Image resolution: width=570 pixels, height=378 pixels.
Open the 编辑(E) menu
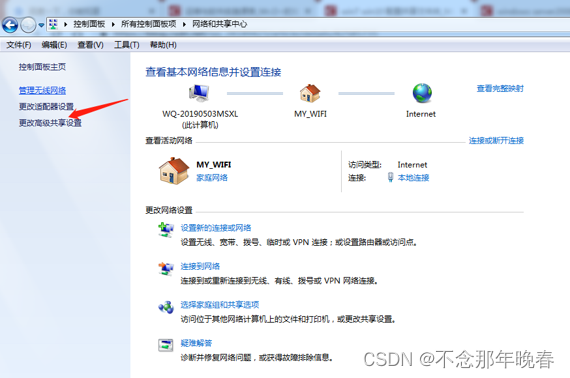pos(54,45)
